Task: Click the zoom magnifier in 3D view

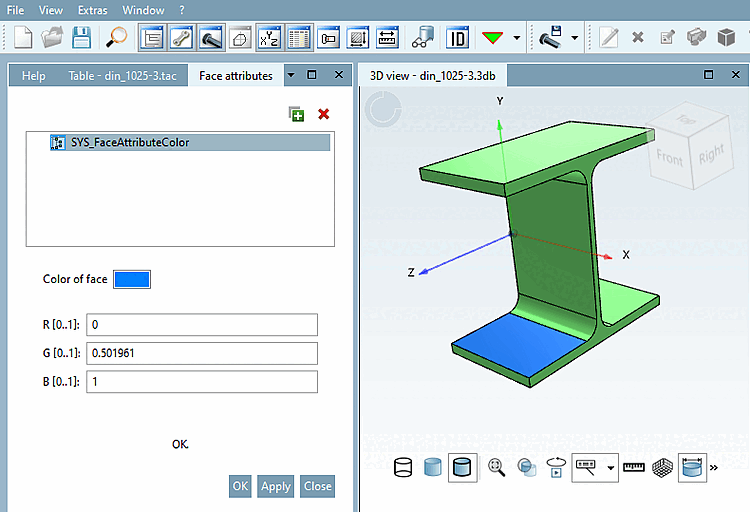Action: 496,467
